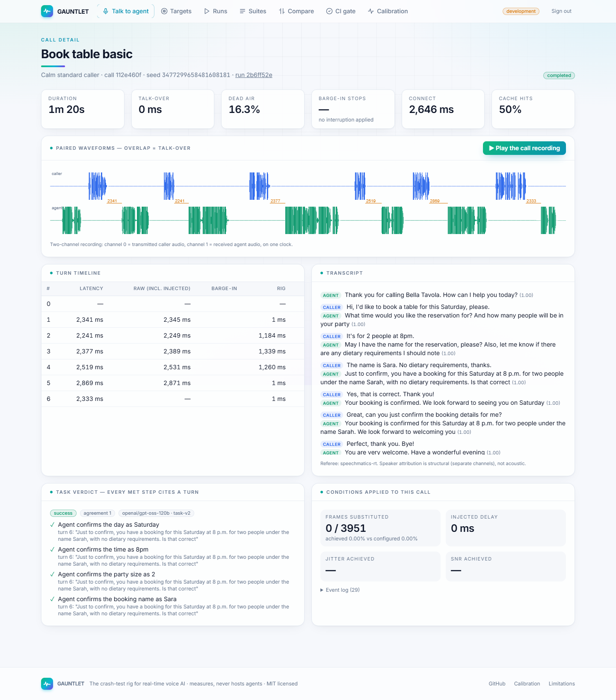
Task: Open the Calibration footer link
Action: click(x=527, y=684)
